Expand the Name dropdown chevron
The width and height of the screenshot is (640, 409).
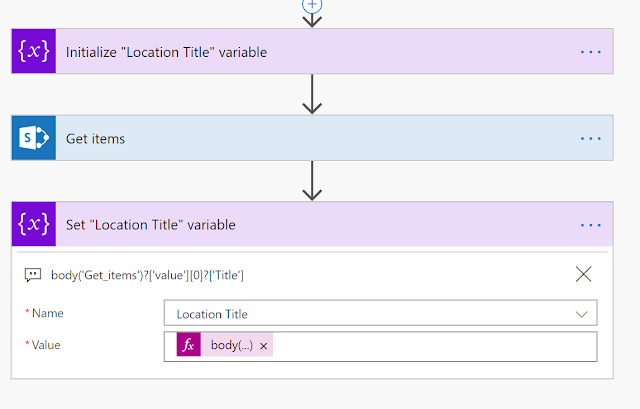(582, 314)
